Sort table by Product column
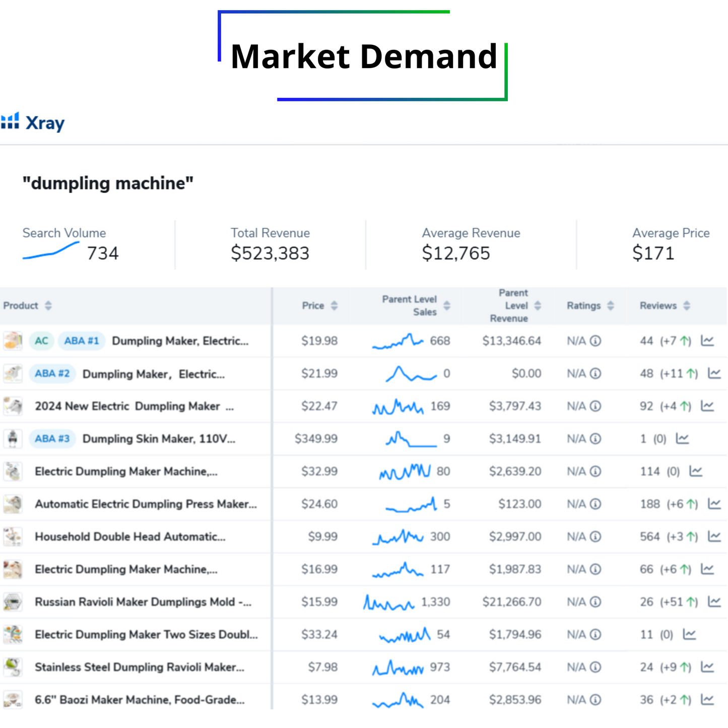The height and width of the screenshot is (728, 728). tap(48, 305)
